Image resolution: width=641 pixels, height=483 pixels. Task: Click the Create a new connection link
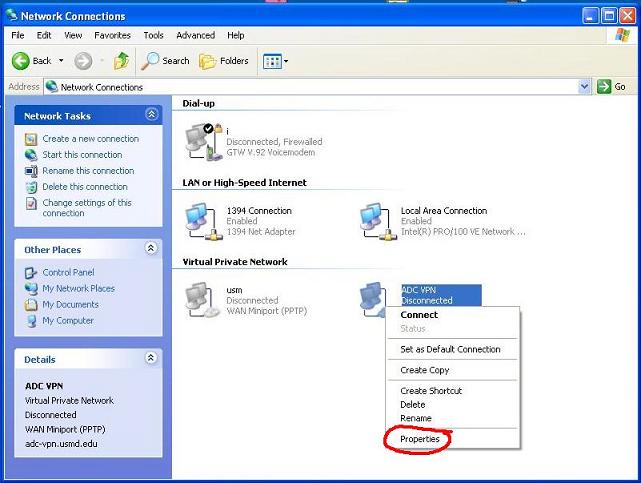[x=91, y=139]
